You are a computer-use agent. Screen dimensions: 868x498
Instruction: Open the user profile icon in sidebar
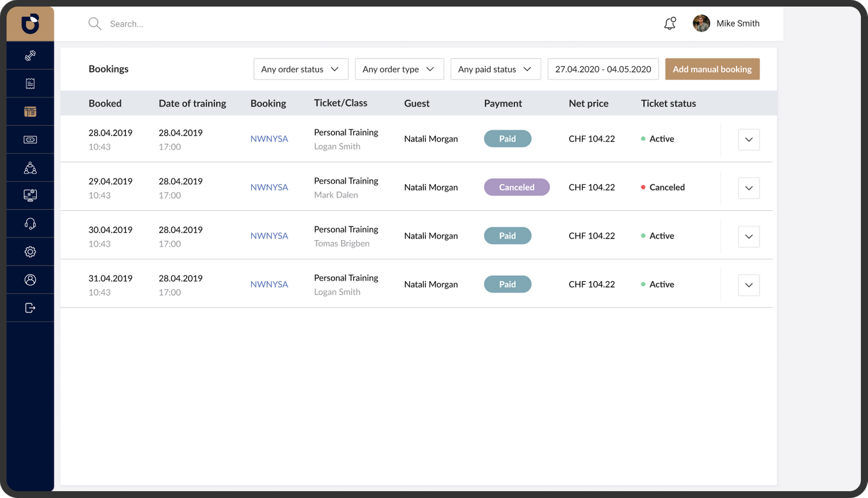30,279
